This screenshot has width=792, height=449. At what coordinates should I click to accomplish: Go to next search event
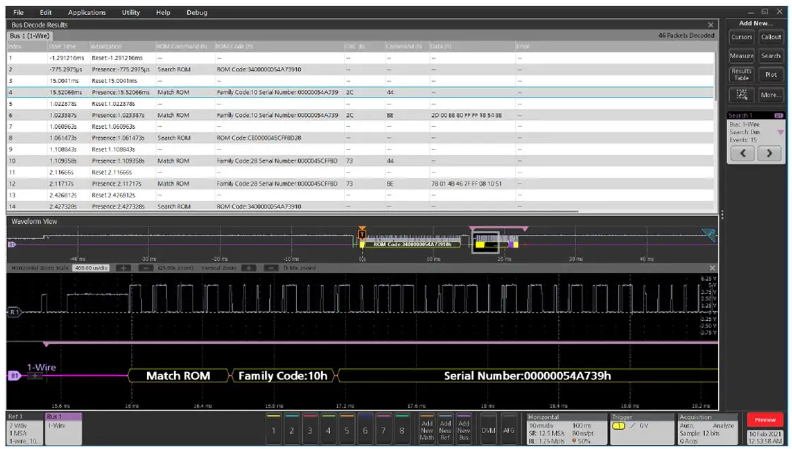pos(769,153)
